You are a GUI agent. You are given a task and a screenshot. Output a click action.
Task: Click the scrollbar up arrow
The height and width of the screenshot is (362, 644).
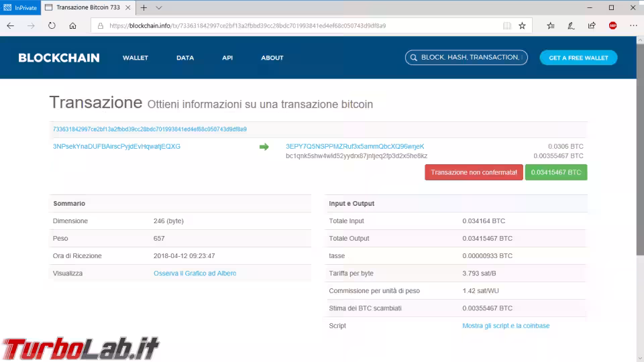click(640, 40)
